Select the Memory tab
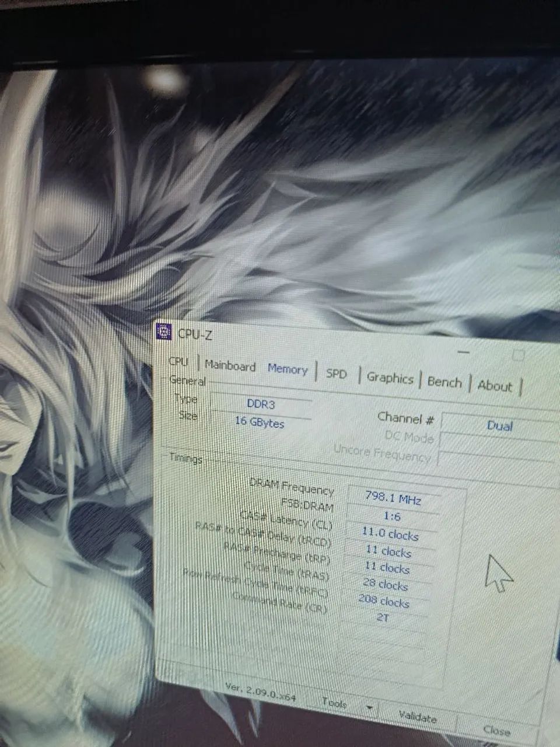 [x=287, y=369]
